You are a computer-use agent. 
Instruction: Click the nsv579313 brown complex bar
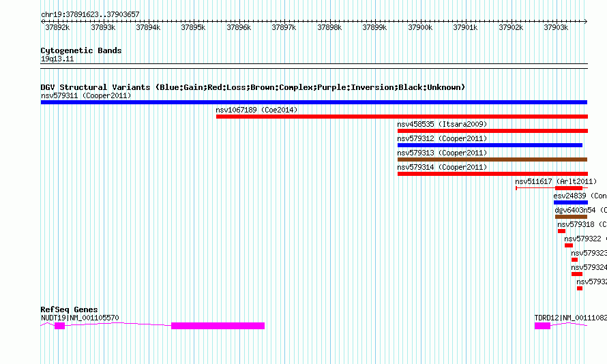(x=492, y=160)
